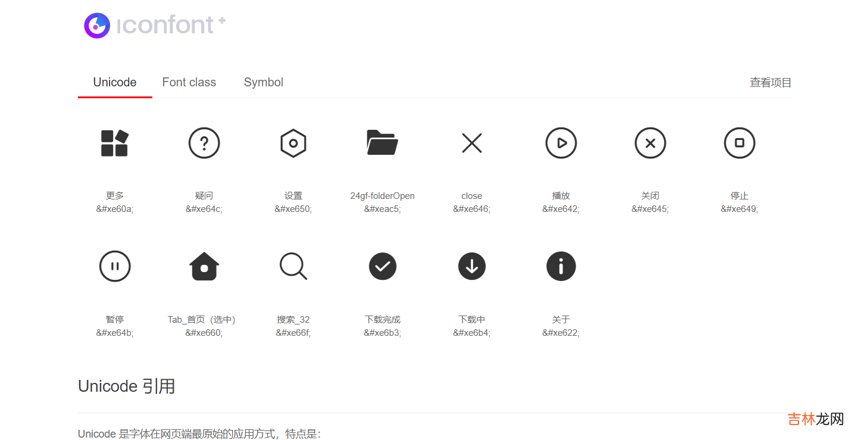Click the 更多 icon name label
The height and width of the screenshot is (440, 868).
(115, 196)
